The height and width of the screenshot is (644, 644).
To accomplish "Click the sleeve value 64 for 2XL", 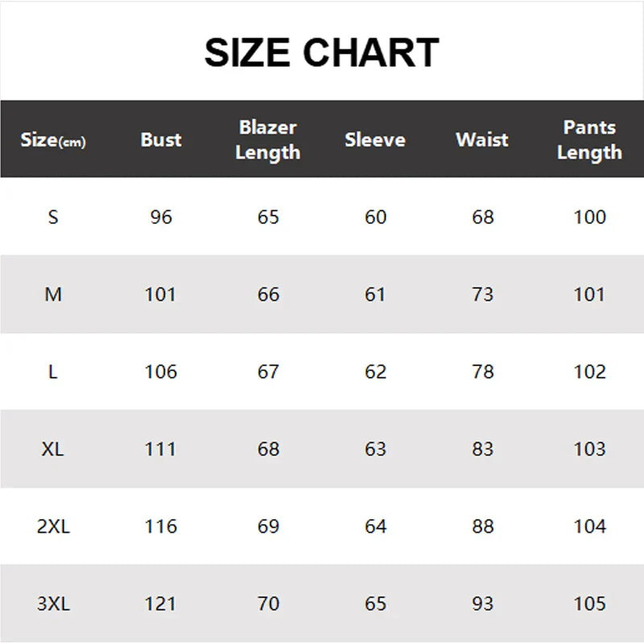I will (x=375, y=526).
